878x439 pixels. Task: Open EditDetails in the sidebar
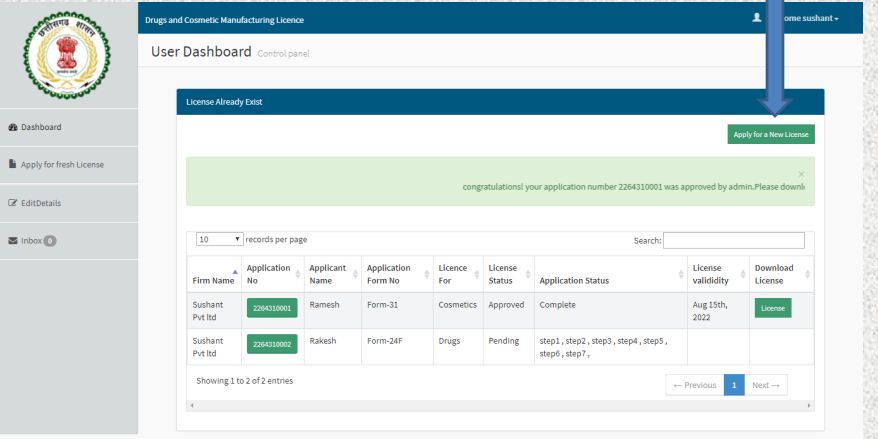pyautogui.click(x=40, y=202)
